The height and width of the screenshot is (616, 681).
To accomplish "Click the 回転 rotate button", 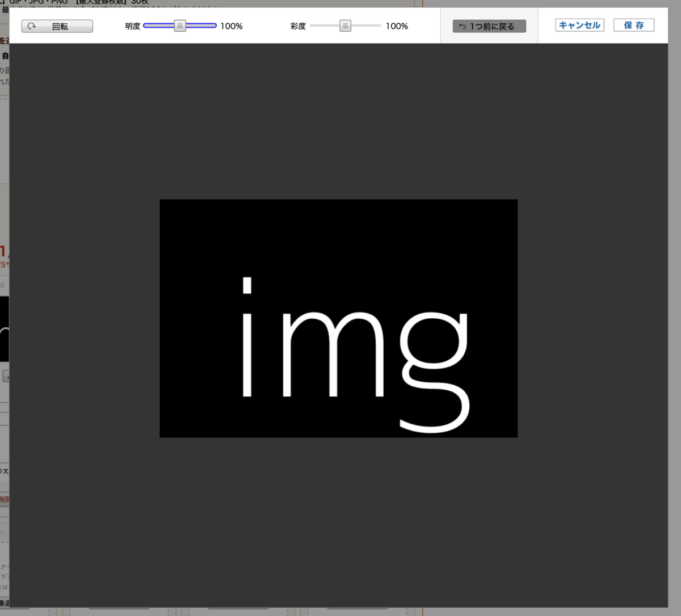I will (57, 26).
